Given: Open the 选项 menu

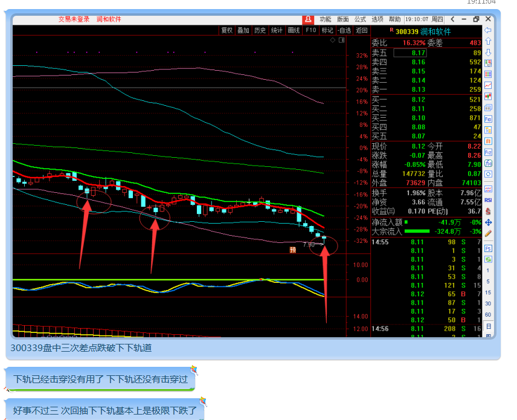Looking at the screenshot, I should pos(377,19).
